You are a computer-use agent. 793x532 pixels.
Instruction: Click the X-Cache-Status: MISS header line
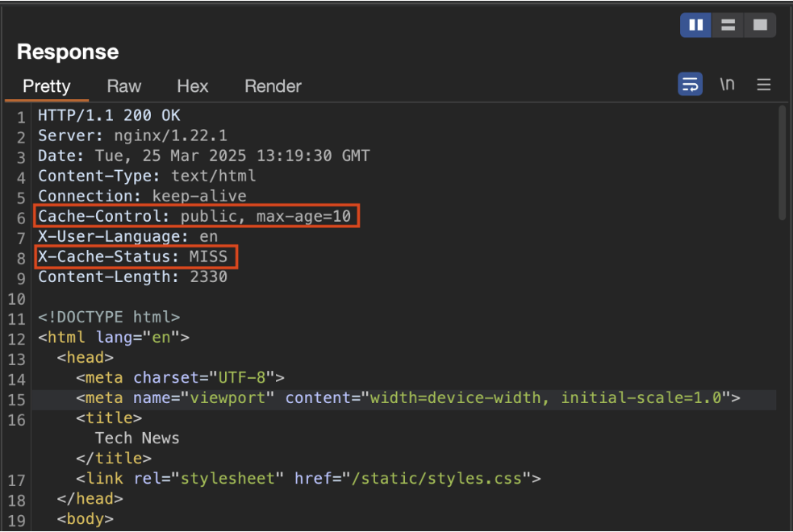[x=137, y=257]
